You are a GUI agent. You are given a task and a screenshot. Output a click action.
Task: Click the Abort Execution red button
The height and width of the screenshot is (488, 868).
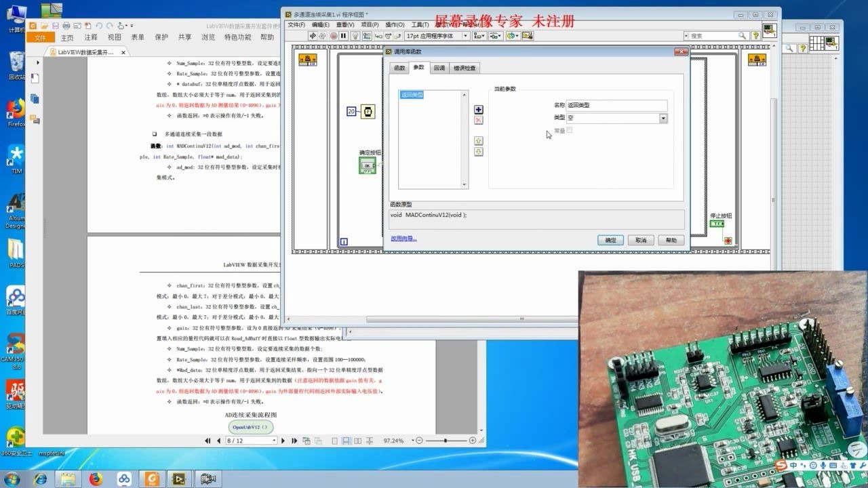pyautogui.click(x=334, y=35)
